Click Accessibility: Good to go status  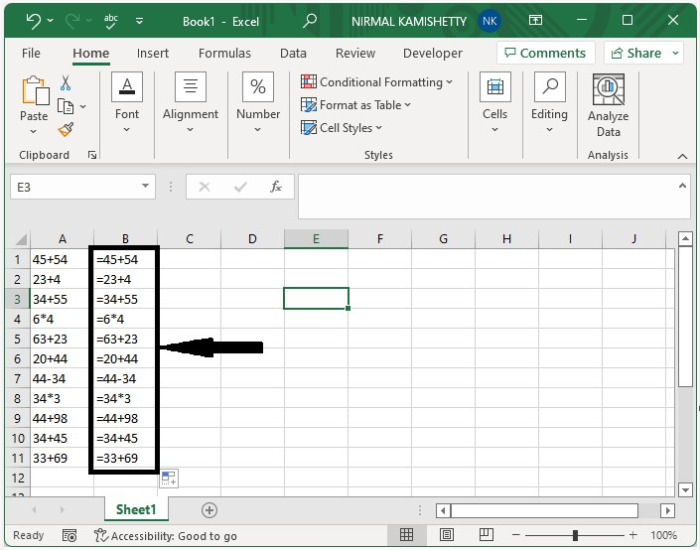pyautogui.click(x=166, y=536)
